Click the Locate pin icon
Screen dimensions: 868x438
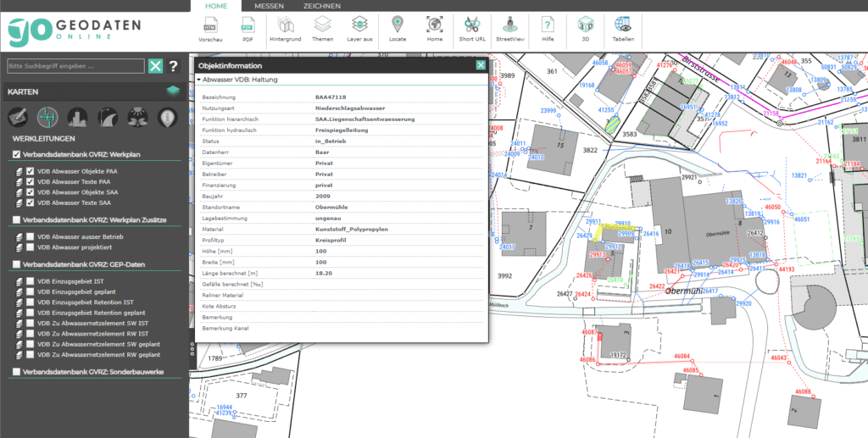[x=398, y=26]
